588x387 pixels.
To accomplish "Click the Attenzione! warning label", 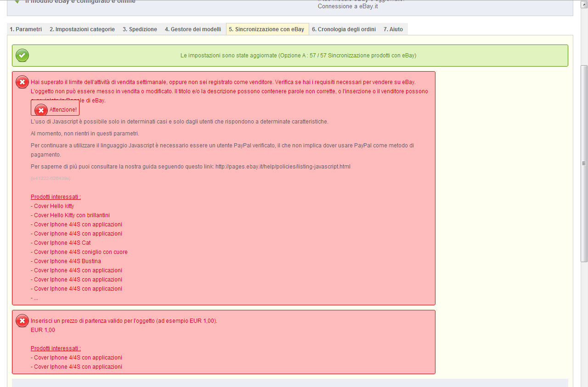I will coord(63,110).
